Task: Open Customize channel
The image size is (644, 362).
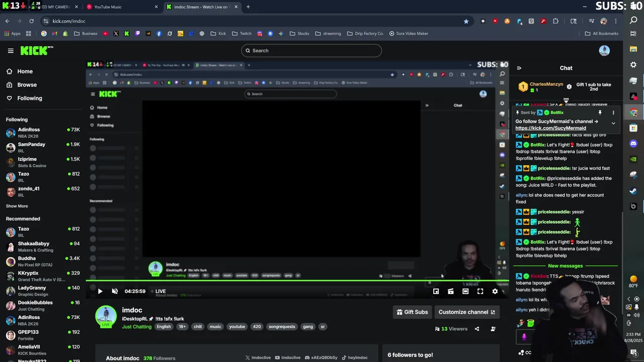Action: tap(466, 312)
